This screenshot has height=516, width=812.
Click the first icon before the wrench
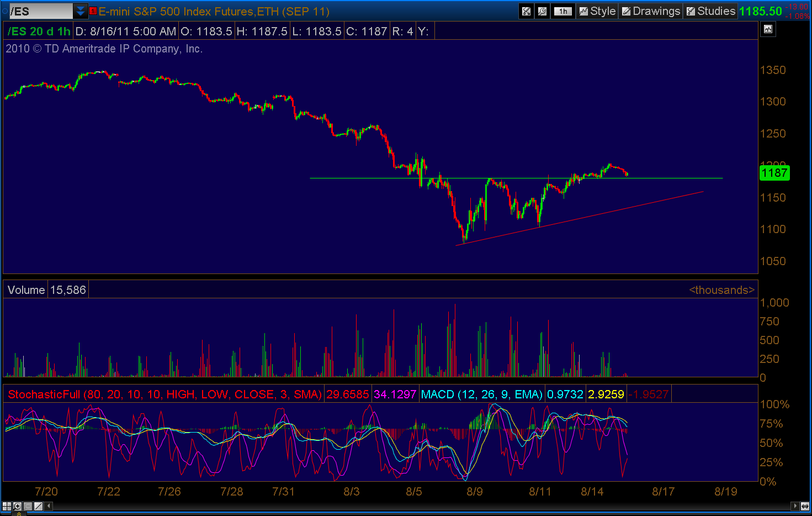pyautogui.click(x=527, y=11)
